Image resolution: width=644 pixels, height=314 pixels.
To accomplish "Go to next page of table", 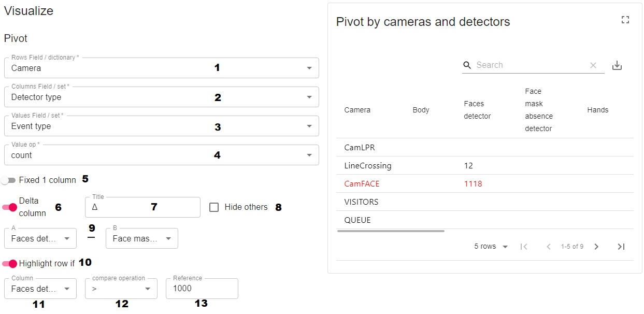I will (596, 247).
